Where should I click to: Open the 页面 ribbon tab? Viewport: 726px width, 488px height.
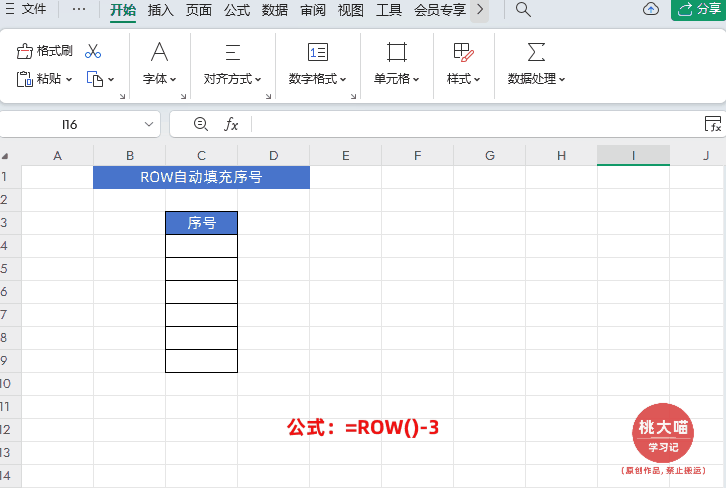pos(199,10)
